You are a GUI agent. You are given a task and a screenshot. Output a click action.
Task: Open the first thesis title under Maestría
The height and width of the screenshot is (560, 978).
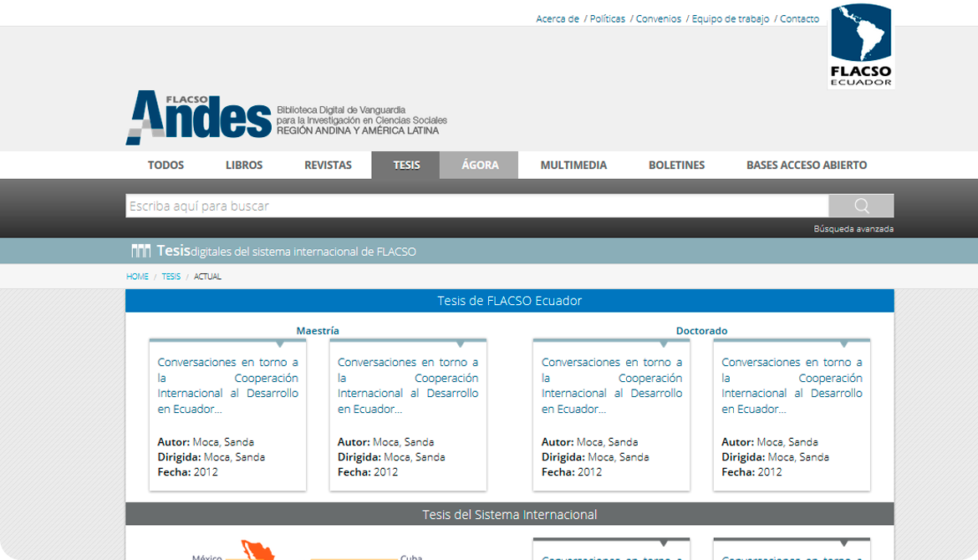pos(227,385)
